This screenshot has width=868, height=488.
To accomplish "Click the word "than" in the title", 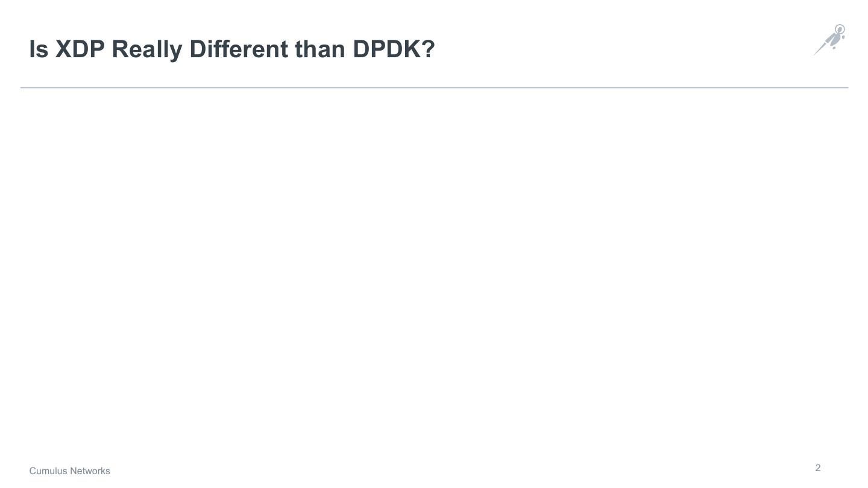I will click(x=320, y=49).
